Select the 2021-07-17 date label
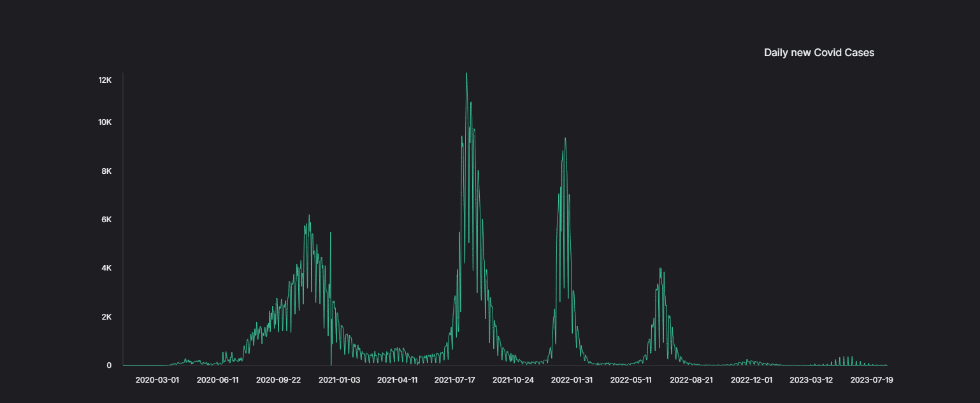This screenshot has height=403, width=980. point(455,380)
